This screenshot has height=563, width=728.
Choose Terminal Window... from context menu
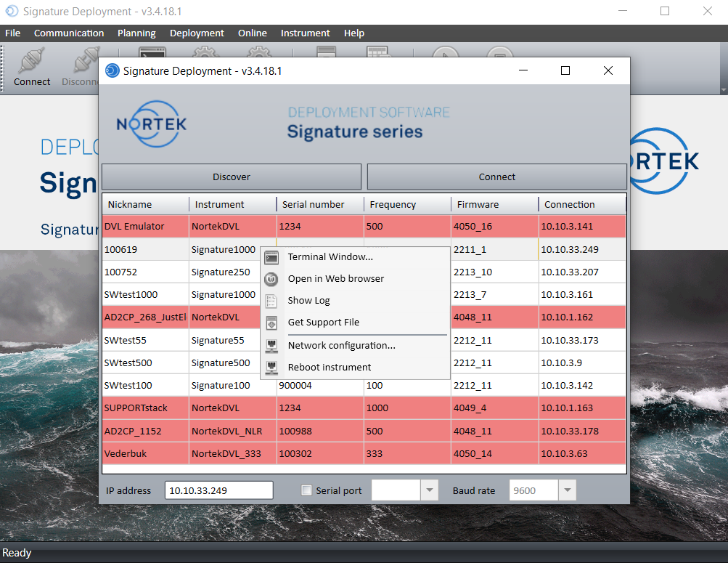coord(355,257)
